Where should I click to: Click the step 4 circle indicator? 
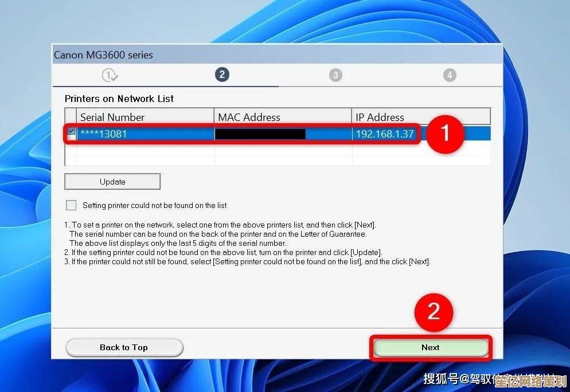pyautogui.click(x=450, y=75)
